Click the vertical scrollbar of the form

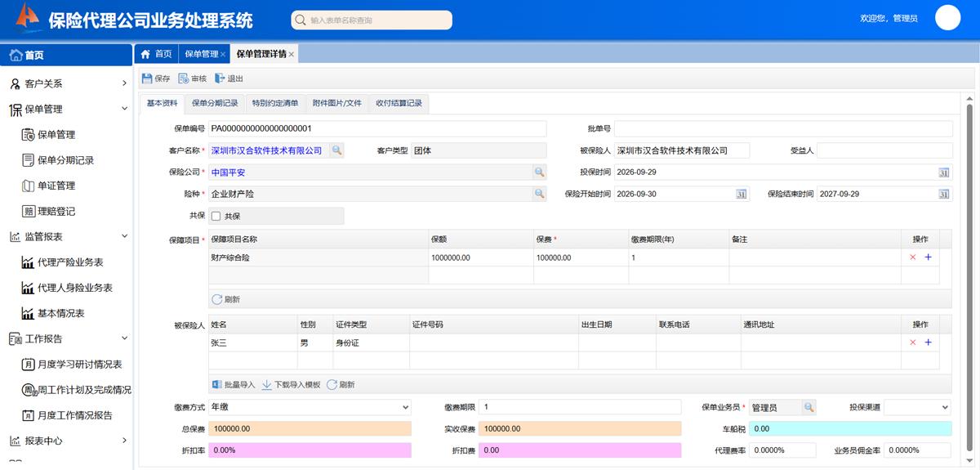970,278
